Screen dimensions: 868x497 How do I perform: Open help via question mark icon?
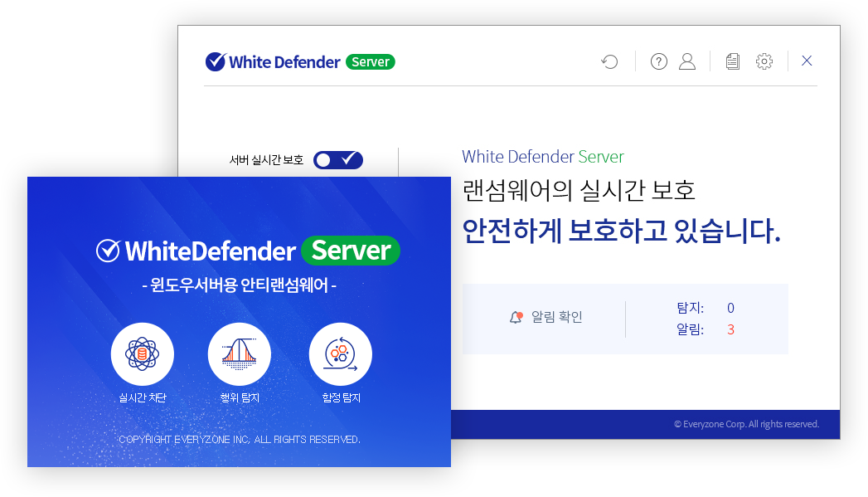tap(659, 61)
